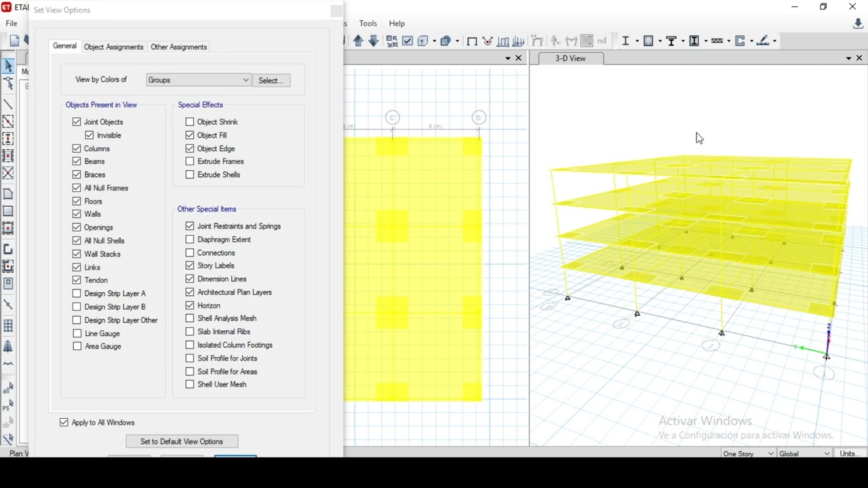Toggle the Apply to All Windows checkbox

point(64,422)
